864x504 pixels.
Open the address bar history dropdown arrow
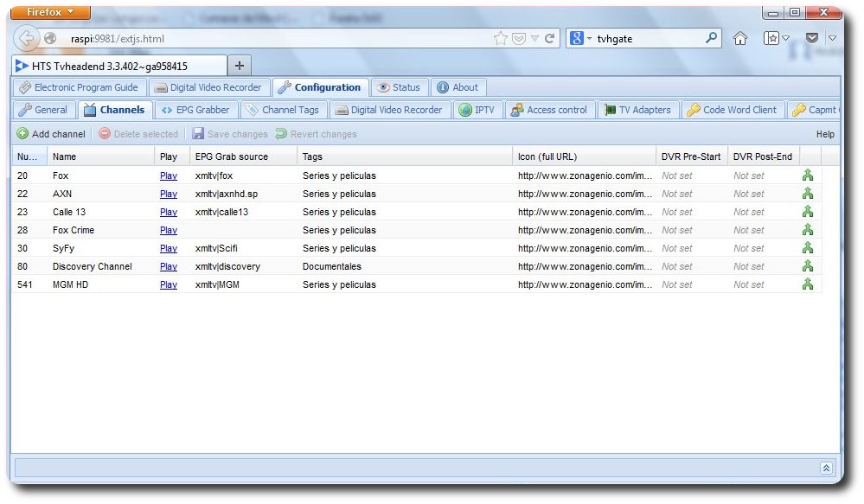(534, 39)
